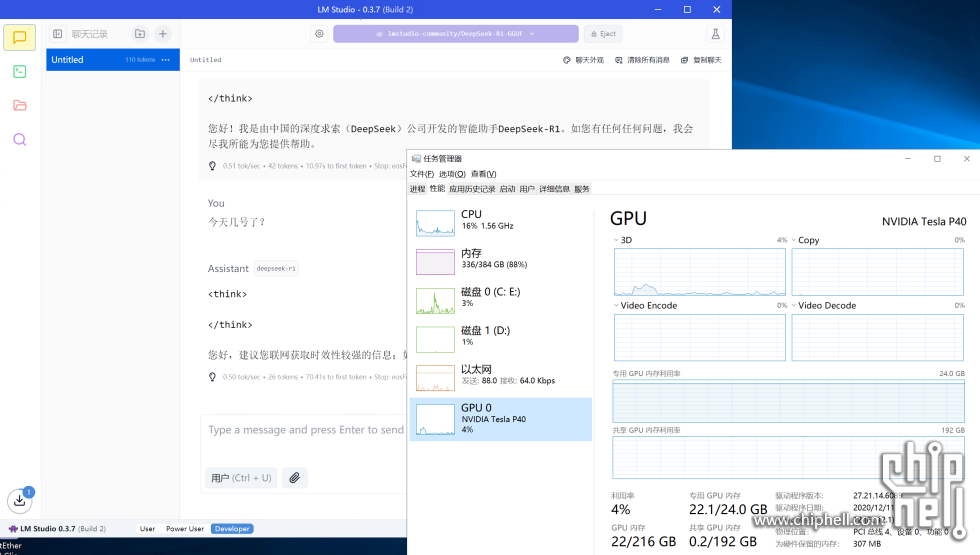Create a new chat folder
The height and width of the screenshot is (555, 980).
click(140, 34)
